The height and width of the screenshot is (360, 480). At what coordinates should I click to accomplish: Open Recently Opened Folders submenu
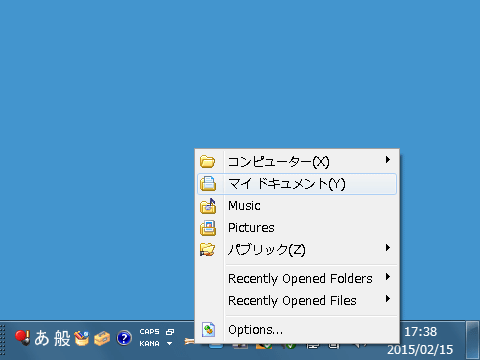click(297, 278)
